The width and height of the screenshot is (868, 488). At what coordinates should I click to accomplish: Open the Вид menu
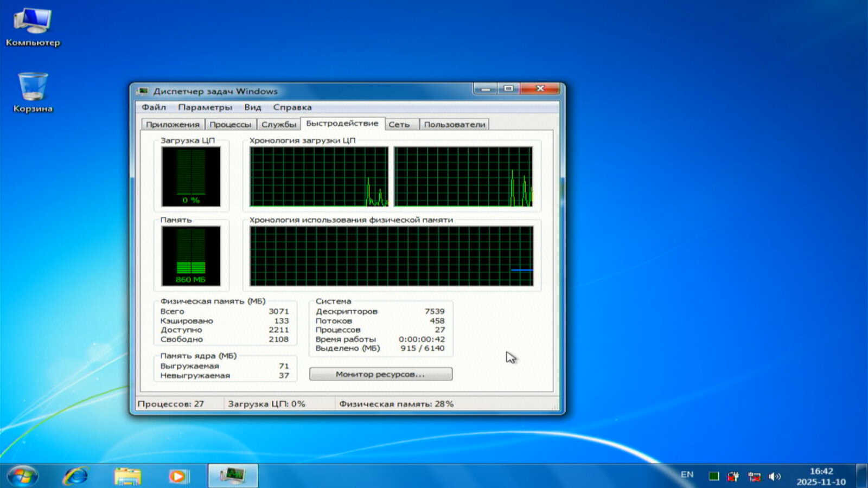[x=253, y=107]
